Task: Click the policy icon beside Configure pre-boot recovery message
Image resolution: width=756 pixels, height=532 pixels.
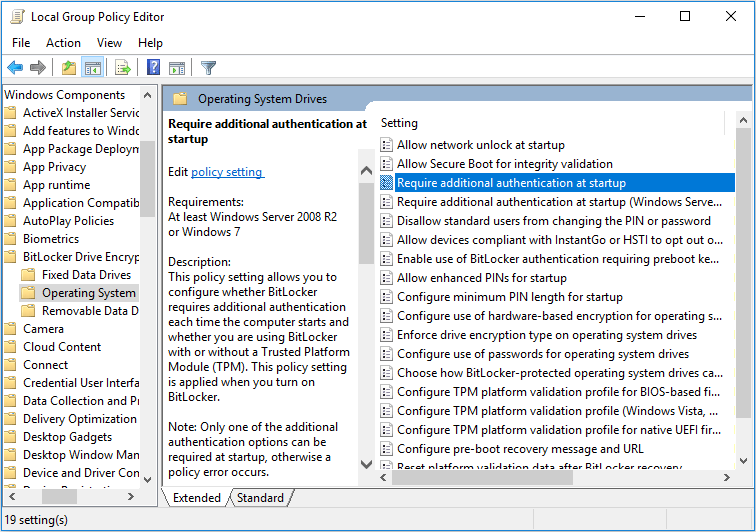Action: tap(386, 449)
